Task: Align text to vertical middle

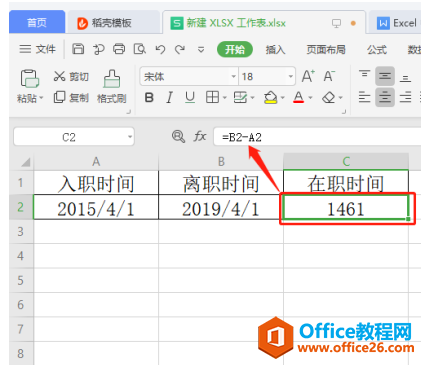Action: coord(385,76)
